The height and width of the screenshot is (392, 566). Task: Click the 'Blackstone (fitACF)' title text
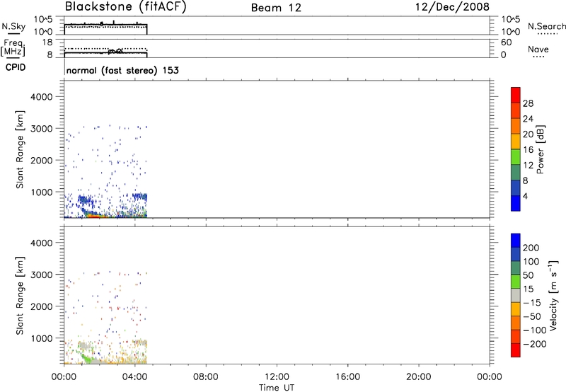pyautogui.click(x=126, y=7)
